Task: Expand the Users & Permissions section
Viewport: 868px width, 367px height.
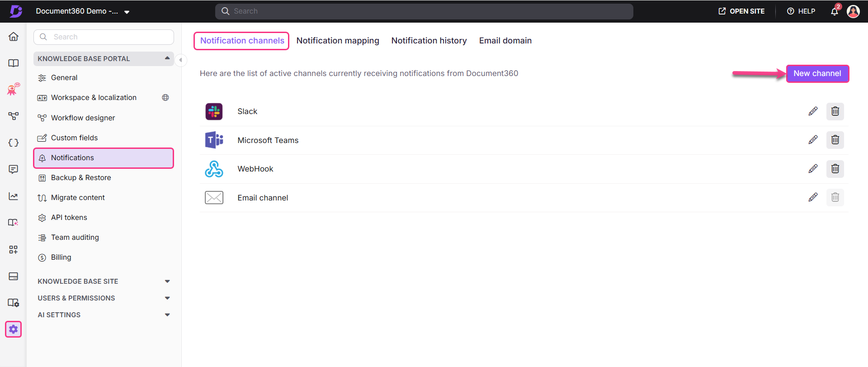Action: click(x=104, y=298)
